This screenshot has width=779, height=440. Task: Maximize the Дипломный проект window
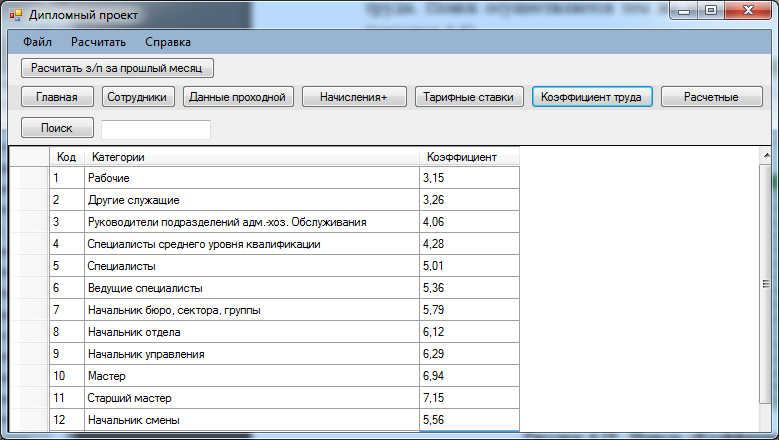(711, 10)
